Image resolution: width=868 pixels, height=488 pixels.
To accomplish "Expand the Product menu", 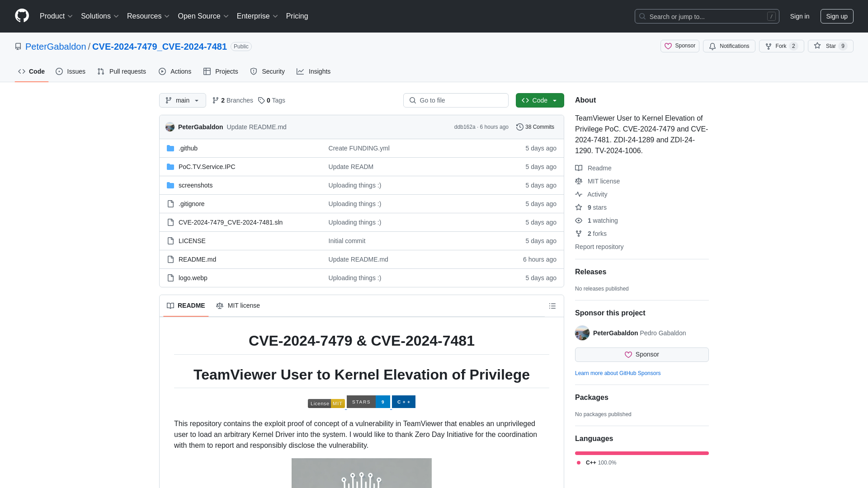I will coord(56,16).
